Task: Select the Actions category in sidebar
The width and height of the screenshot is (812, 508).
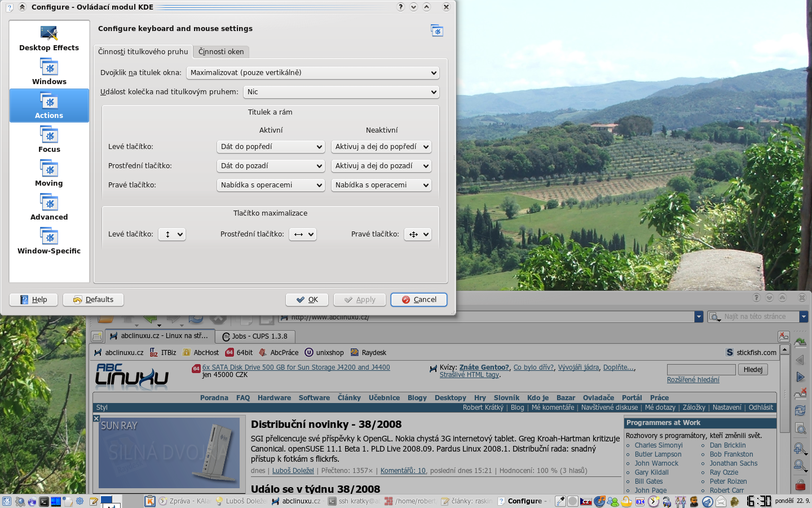Action: (x=49, y=106)
